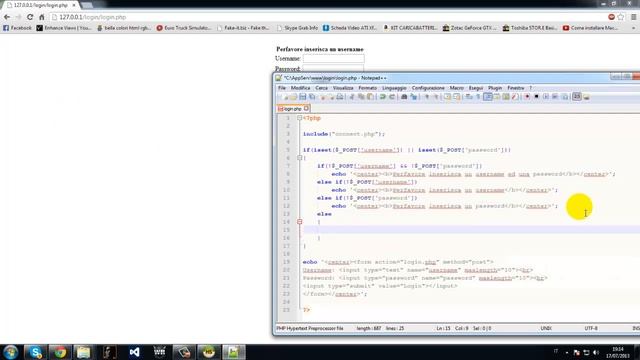
Task: Click the volume icon in system tray
Action: pos(596,352)
